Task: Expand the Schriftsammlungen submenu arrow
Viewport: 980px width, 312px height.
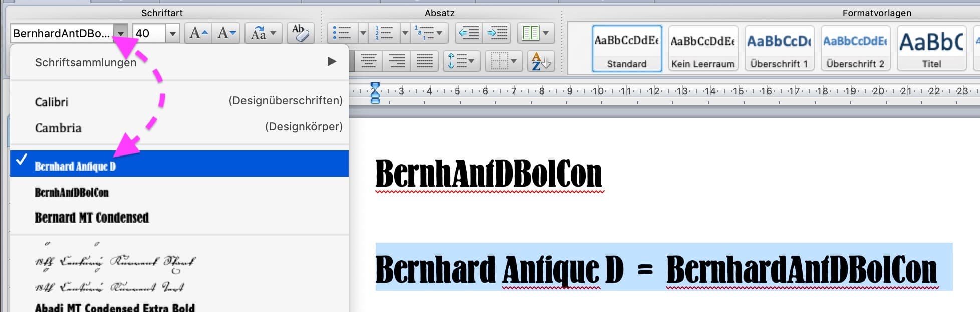Action: (332, 62)
